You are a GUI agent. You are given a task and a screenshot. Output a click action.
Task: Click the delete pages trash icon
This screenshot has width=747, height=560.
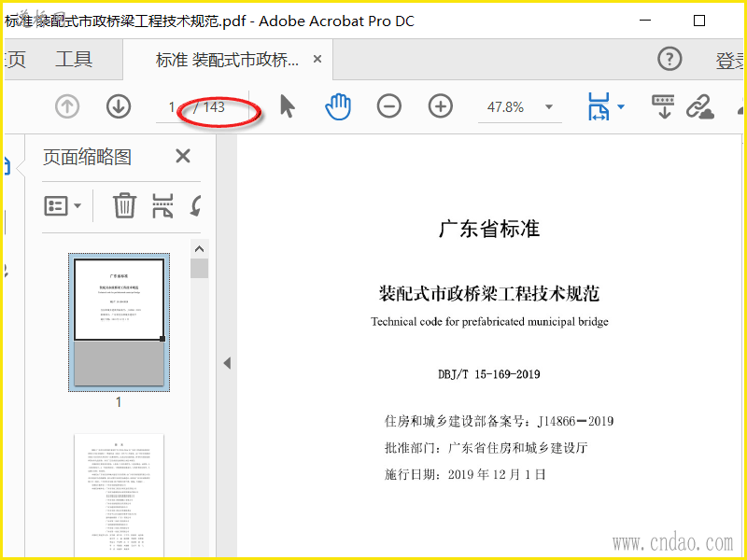124,205
